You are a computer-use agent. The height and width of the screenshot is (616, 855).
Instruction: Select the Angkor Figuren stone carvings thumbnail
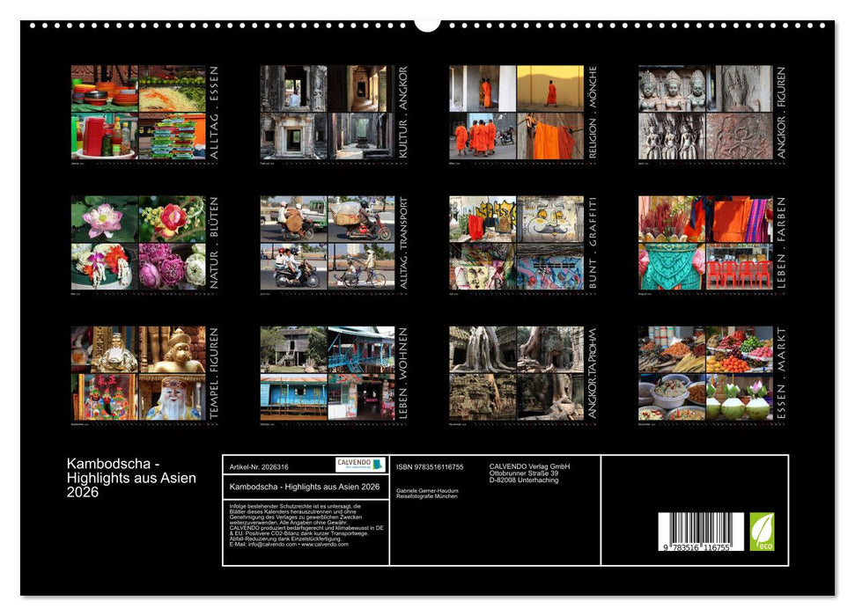(705, 112)
